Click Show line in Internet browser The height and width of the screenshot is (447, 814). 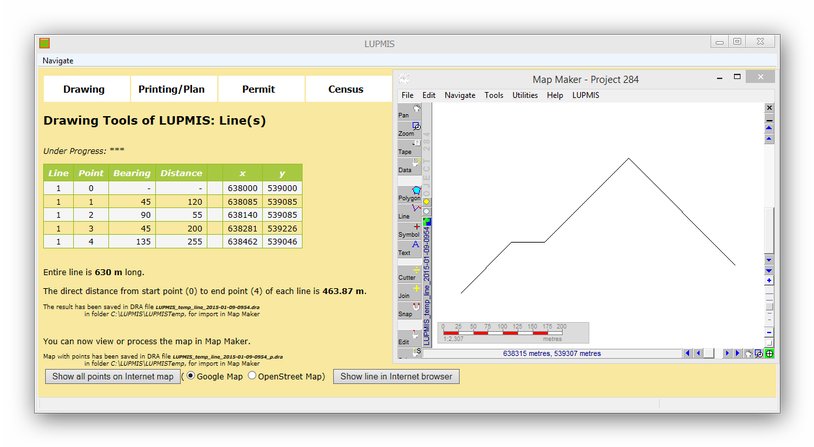[396, 377]
